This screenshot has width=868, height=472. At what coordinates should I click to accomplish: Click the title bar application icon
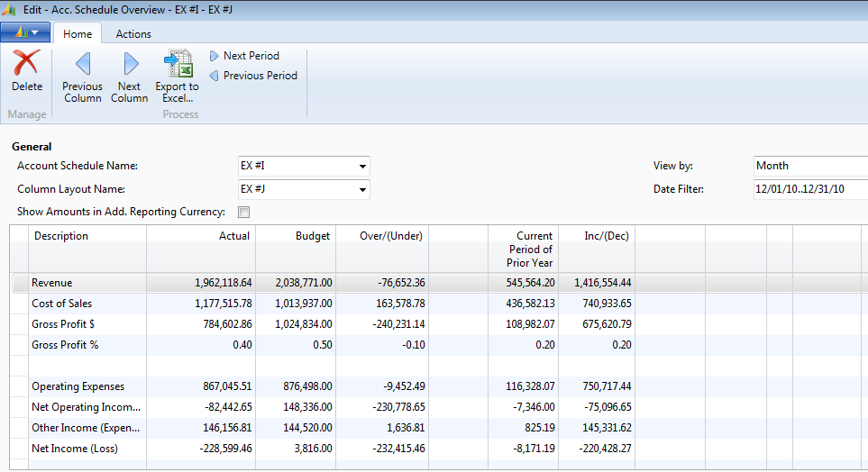(10, 9)
